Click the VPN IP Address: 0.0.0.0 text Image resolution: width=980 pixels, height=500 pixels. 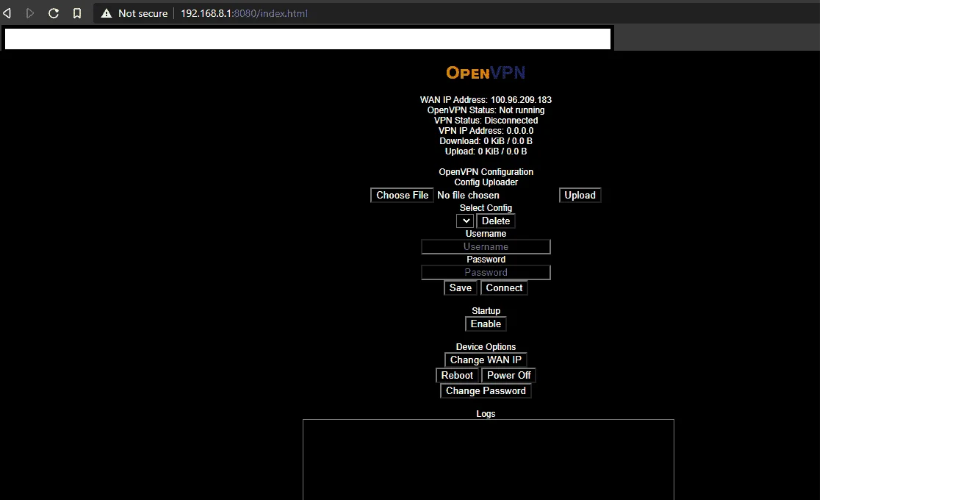tap(486, 131)
